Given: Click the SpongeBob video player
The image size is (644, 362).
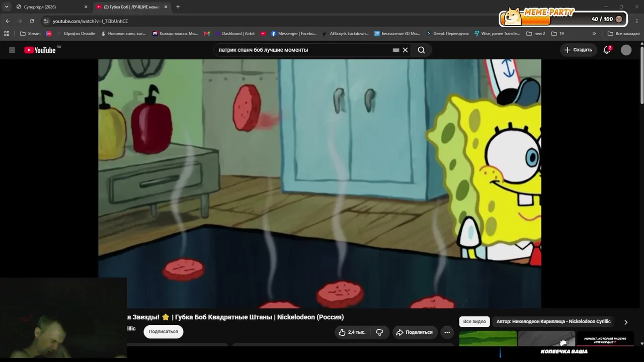Looking at the screenshot, I should (319, 184).
